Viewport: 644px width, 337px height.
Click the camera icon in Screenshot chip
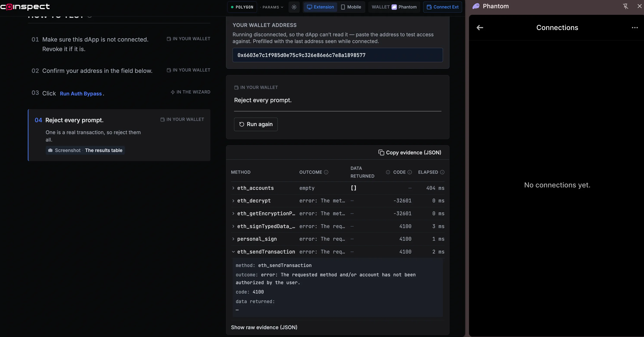point(50,150)
